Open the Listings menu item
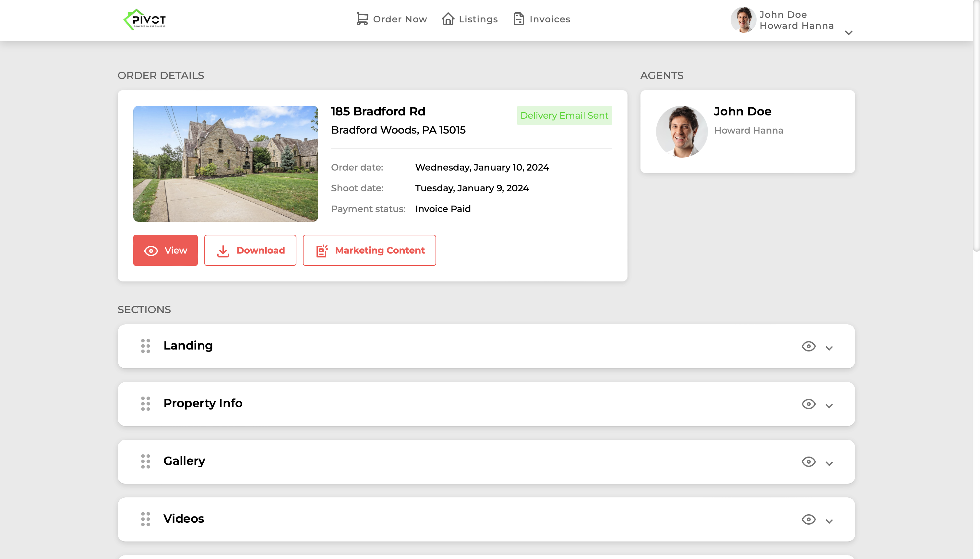The height and width of the screenshot is (559, 980). [x=478, y=19]
